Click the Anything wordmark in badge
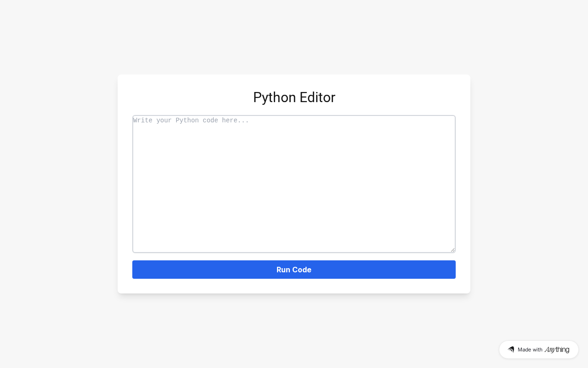 557,350
